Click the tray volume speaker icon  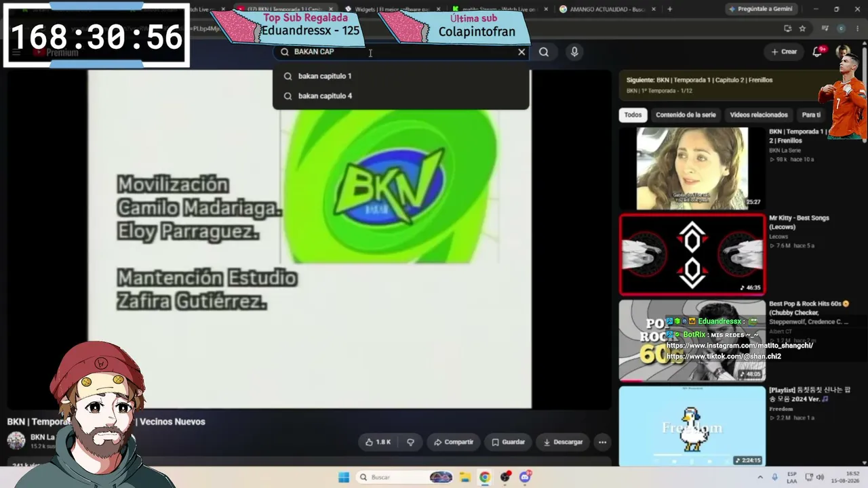click(x=820, y=477)
